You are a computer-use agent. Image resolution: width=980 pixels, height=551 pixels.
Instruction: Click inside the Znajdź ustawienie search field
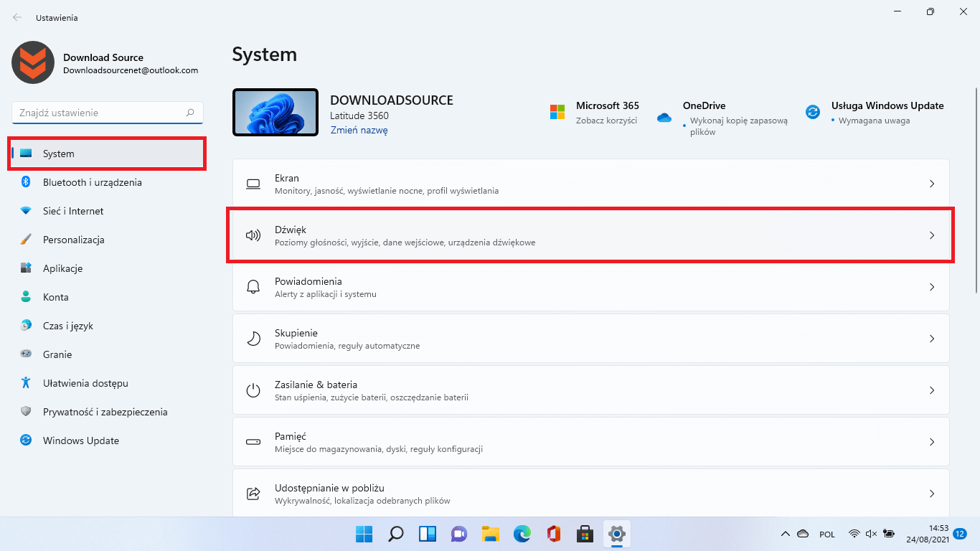point(108,113)
